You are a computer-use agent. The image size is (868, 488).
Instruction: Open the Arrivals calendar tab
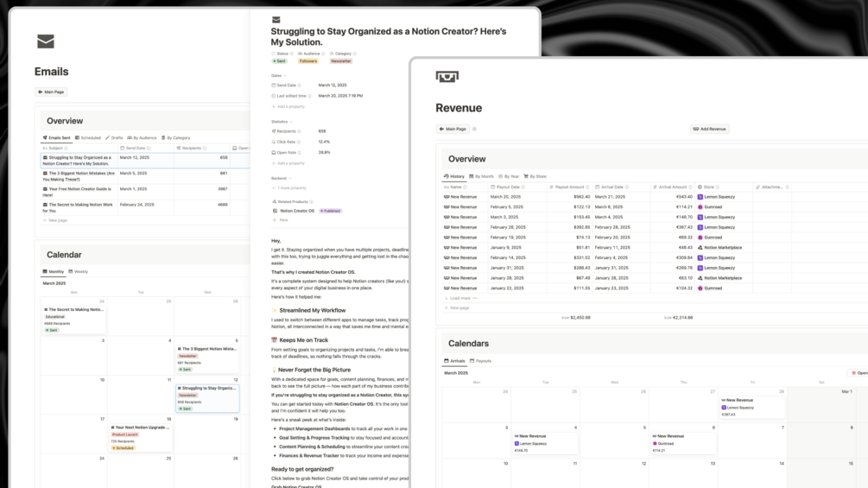454,361
